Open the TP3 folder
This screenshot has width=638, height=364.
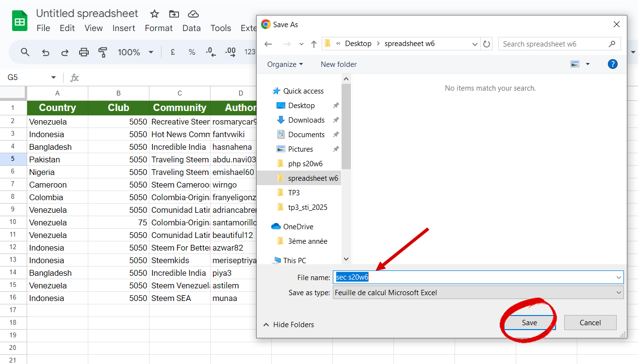(294, 192)
